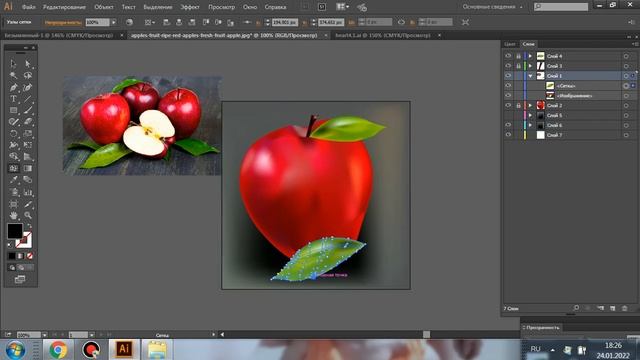This screenshot has height=360, width=640.
Task: Select the Eraser tool
Action: click(x=28, y=122)
